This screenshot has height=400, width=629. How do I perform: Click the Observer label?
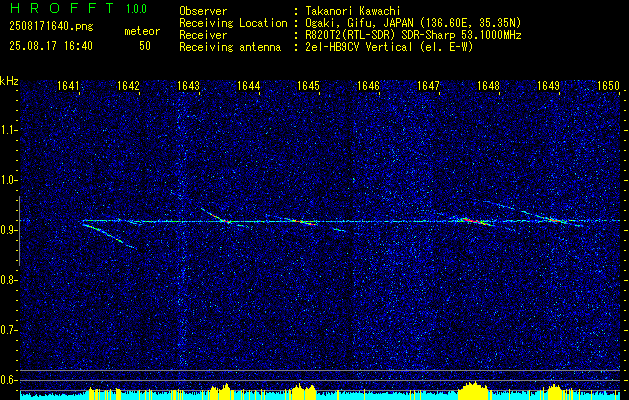pos(203,11)
